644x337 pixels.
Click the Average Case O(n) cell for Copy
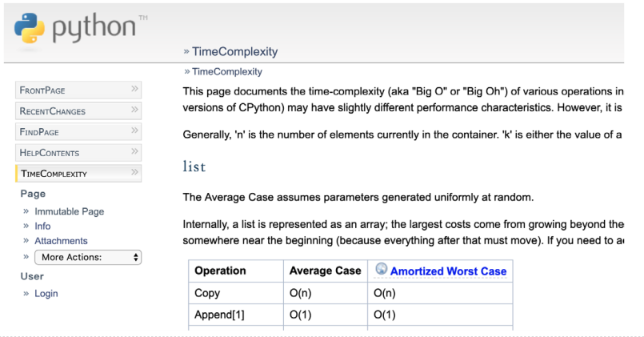326,293
